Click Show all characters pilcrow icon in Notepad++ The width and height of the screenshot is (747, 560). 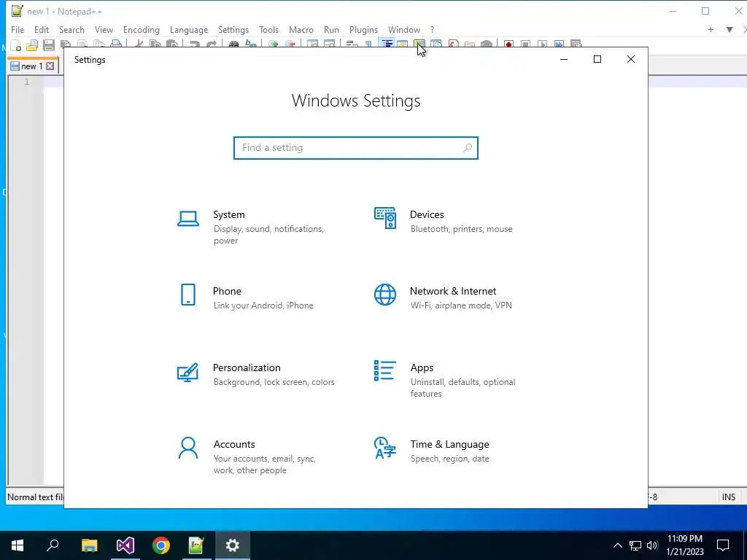pos(368,44)
